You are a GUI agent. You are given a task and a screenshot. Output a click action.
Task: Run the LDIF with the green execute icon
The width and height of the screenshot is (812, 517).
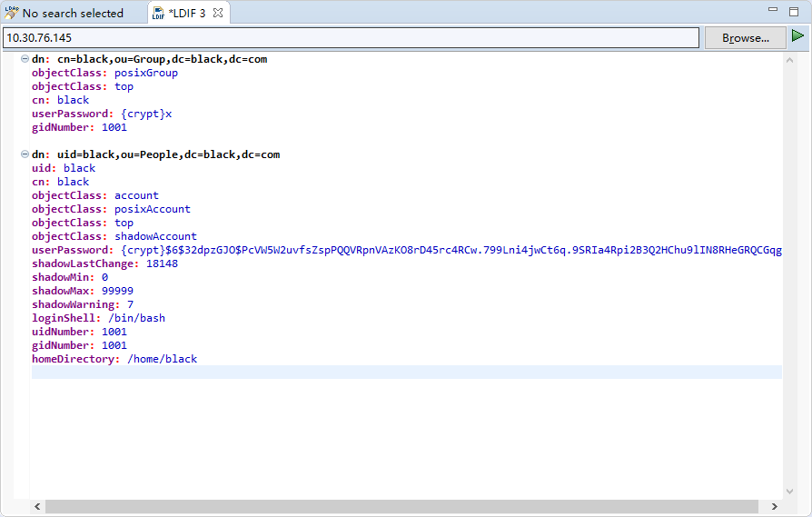(797, 36)
